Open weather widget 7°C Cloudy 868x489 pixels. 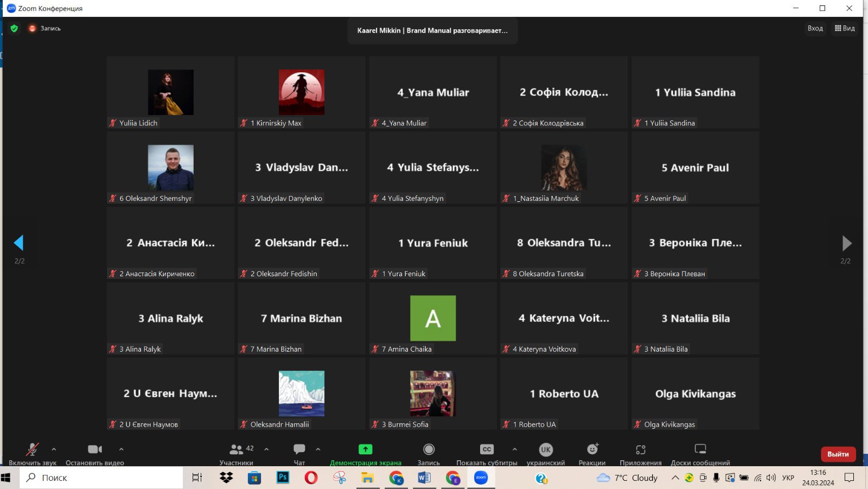(627, 478)
